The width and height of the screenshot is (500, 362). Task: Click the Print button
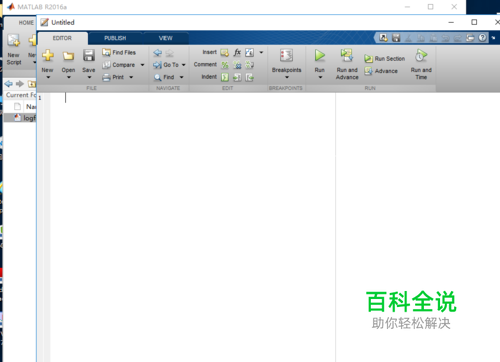coord(113,77)
